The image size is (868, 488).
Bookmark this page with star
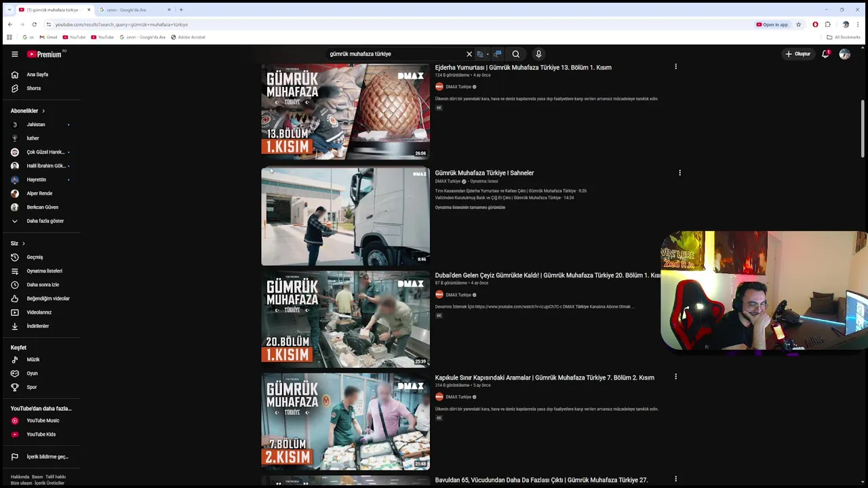(x=798, y=24)
